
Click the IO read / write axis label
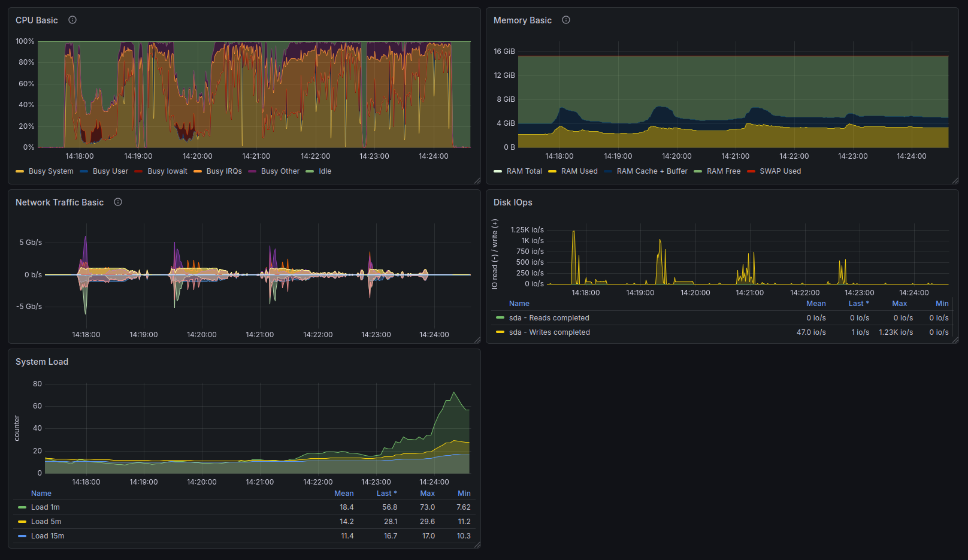point(495,254)
